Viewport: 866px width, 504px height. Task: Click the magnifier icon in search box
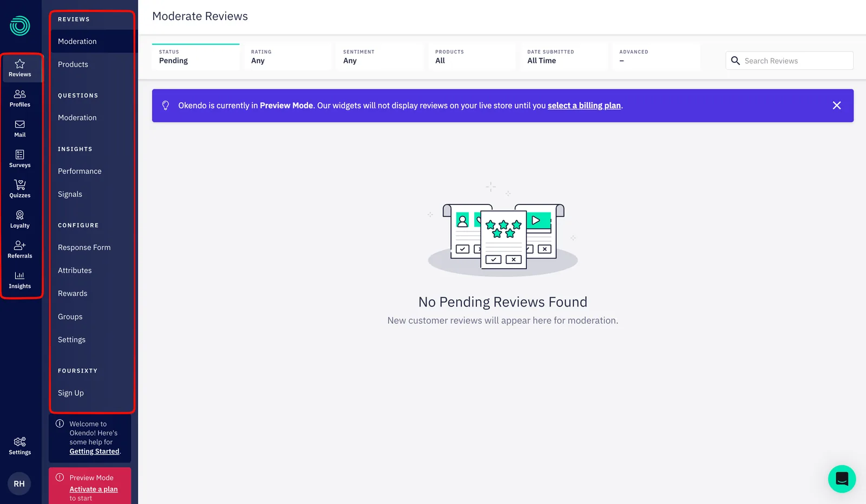click(736, 61)
